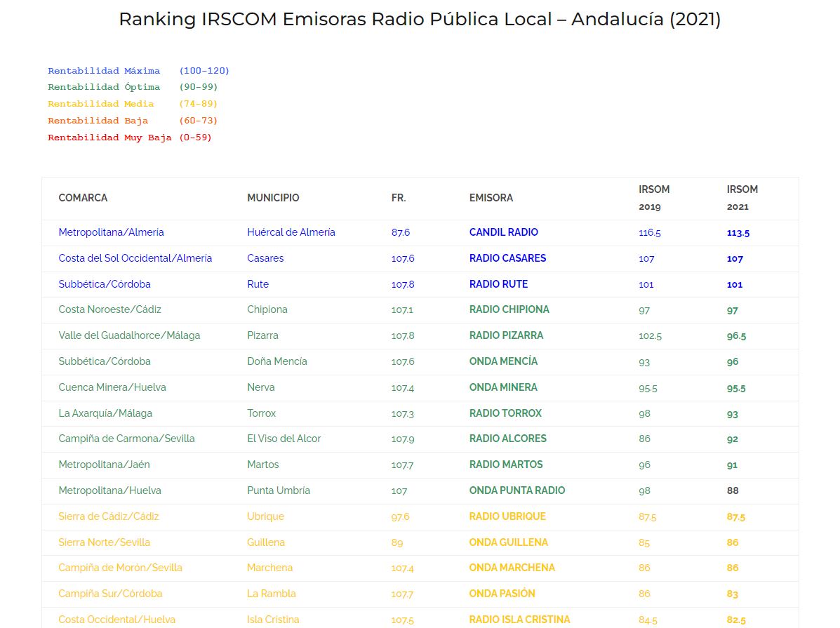Select the RADIO TORROX station
Image resolution: width=840 pixels, height=628 pixels.
[x=505, y=413]
